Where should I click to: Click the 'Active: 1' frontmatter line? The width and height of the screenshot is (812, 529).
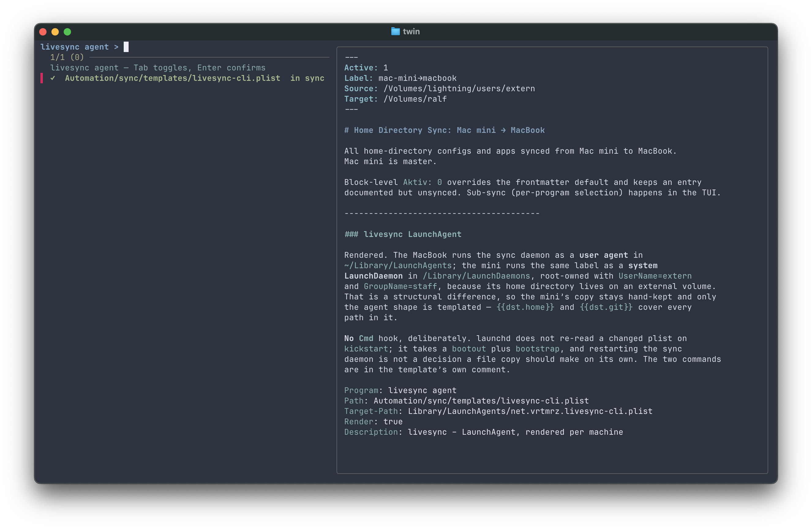coord(366,68)
